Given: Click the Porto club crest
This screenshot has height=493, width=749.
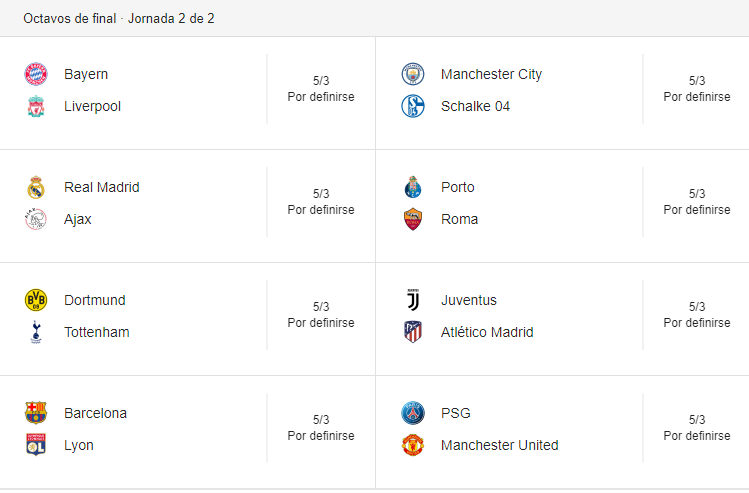Looking at the screenshot, I should [413, 187].
